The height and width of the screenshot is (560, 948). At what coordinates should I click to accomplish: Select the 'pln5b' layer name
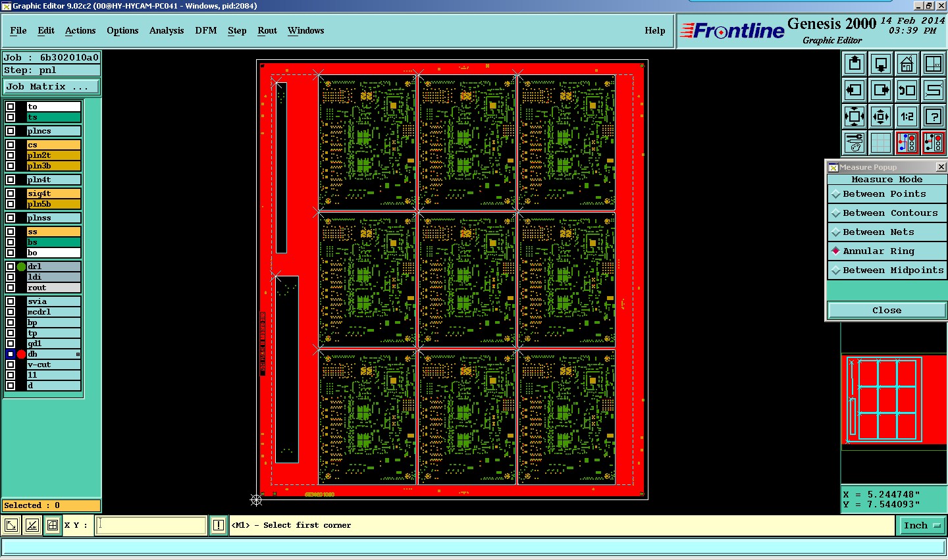click(53, 204)
